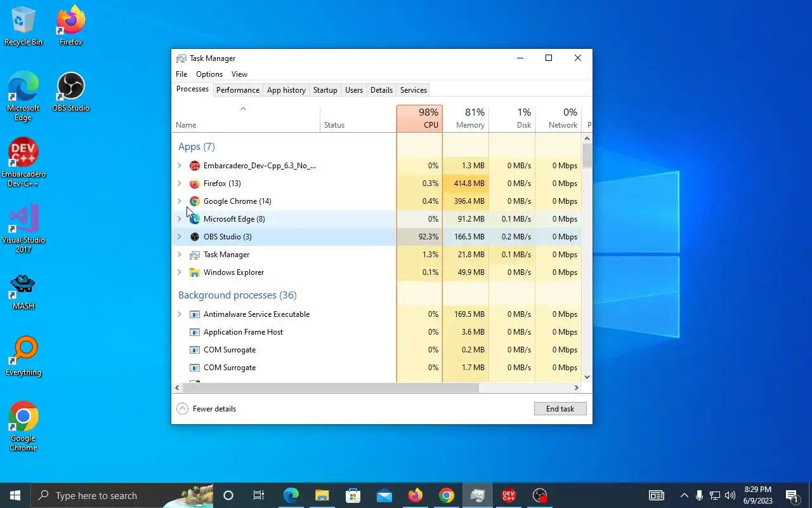Click the taskbar search box

tap(122, 495)
